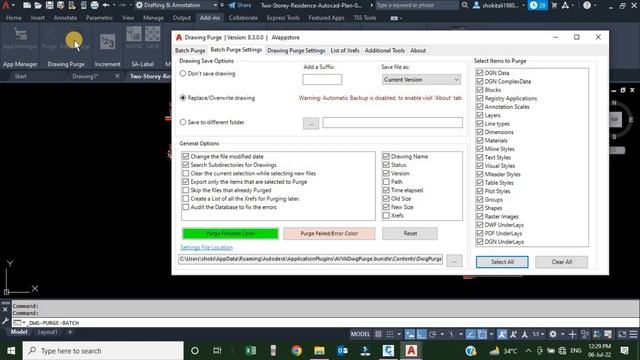Expand the Undo history dropdown arrow

tap(114, 5)
